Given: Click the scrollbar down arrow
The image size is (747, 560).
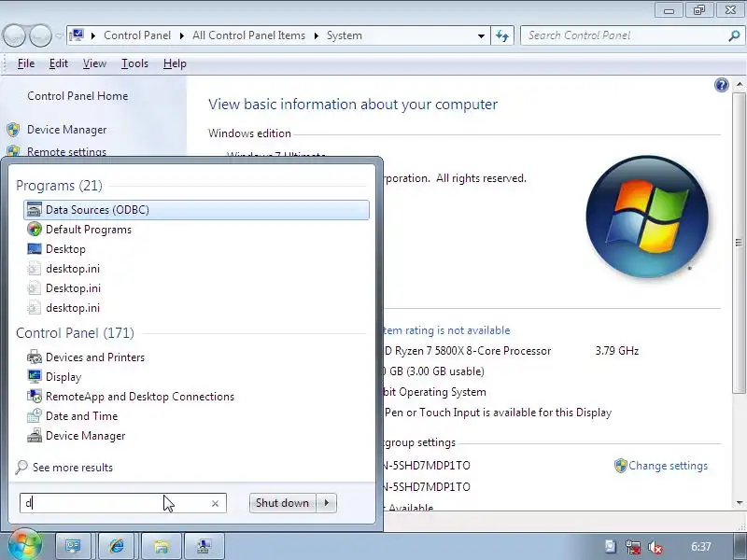Looking at the screenshot, I should [739, 502].
